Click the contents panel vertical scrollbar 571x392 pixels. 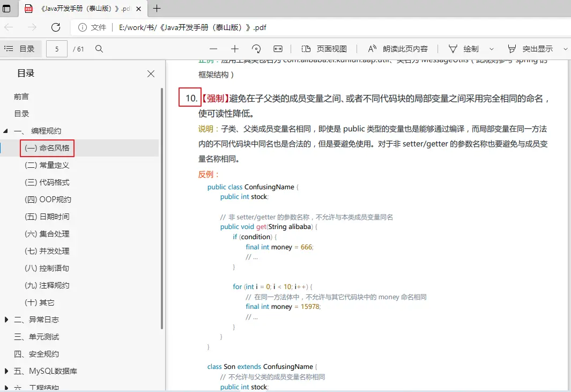(162, 209)
